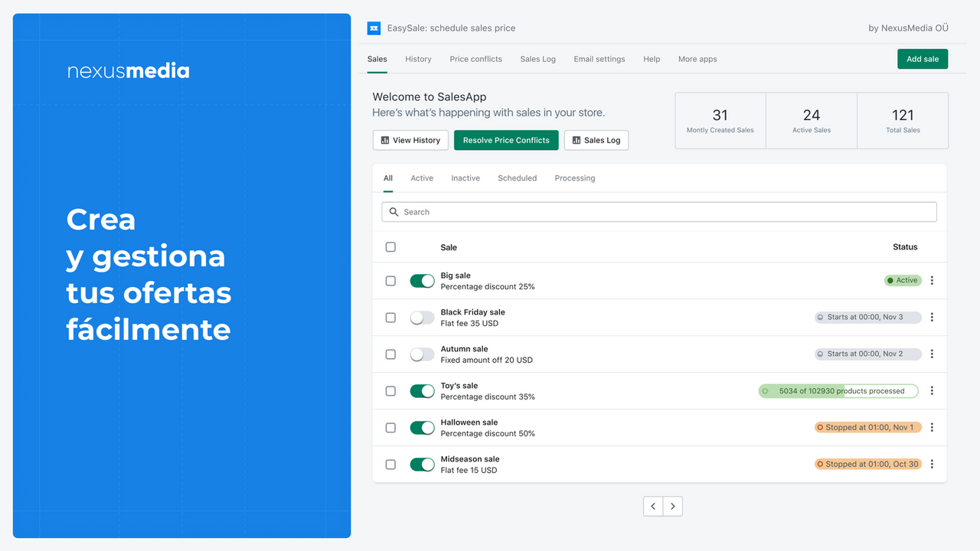Open more actions menu for Halloween sale
The image size is (980, 551).
tap(932, 428)
